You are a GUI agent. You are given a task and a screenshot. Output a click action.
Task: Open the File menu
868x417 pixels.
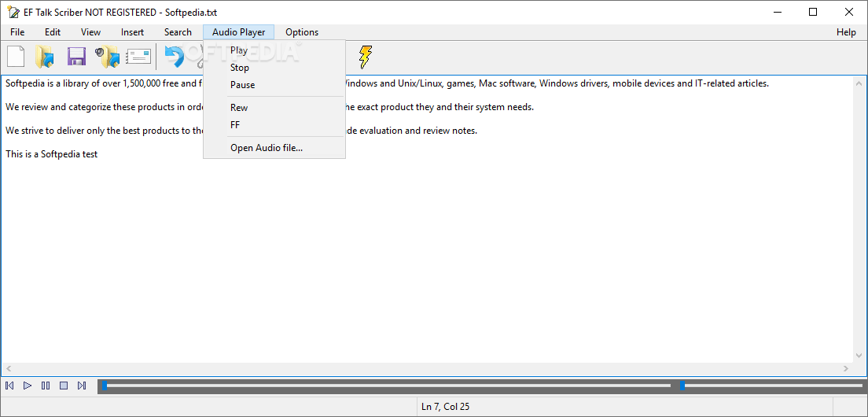pos(17,32)
